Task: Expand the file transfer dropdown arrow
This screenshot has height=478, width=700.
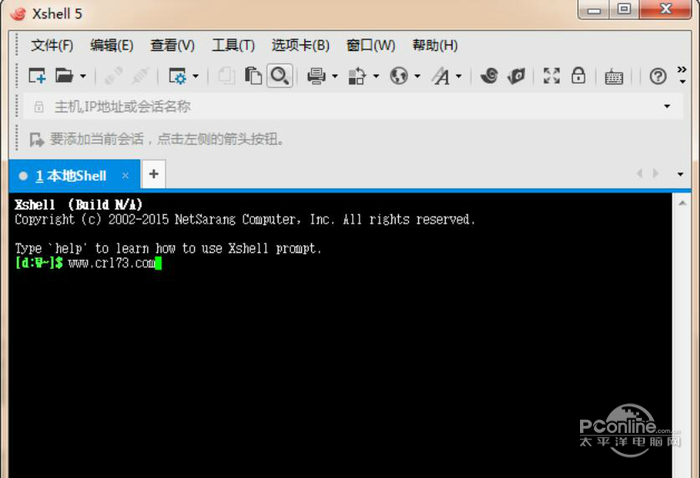Action: [x=376, y=76]
